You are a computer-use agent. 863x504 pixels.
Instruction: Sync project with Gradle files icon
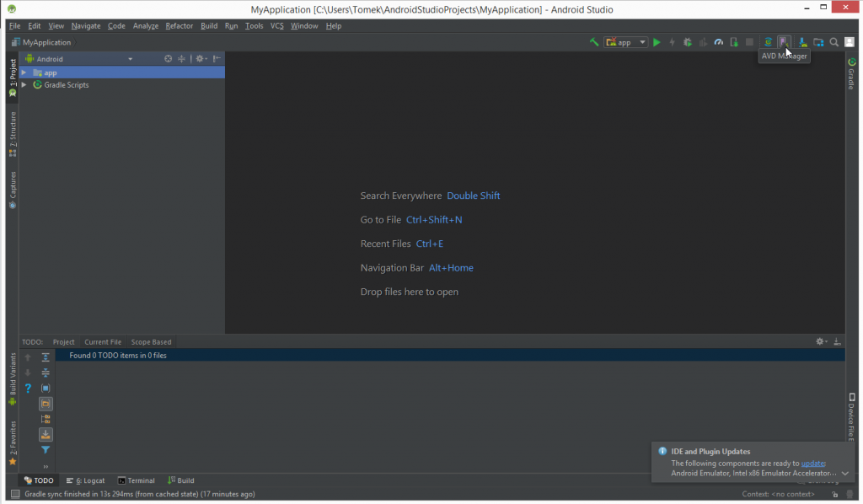point(768,42)
